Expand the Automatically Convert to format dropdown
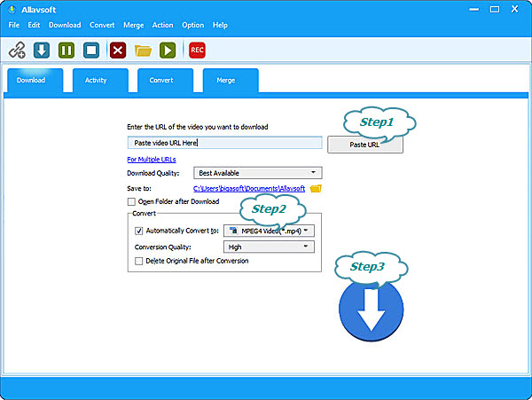 [269, 231]
